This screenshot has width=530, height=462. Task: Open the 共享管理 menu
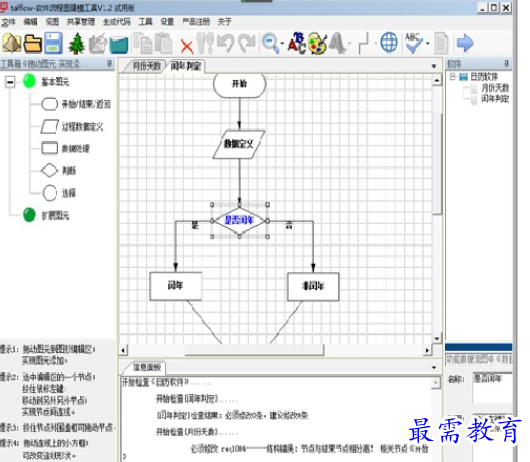[80, 22]
